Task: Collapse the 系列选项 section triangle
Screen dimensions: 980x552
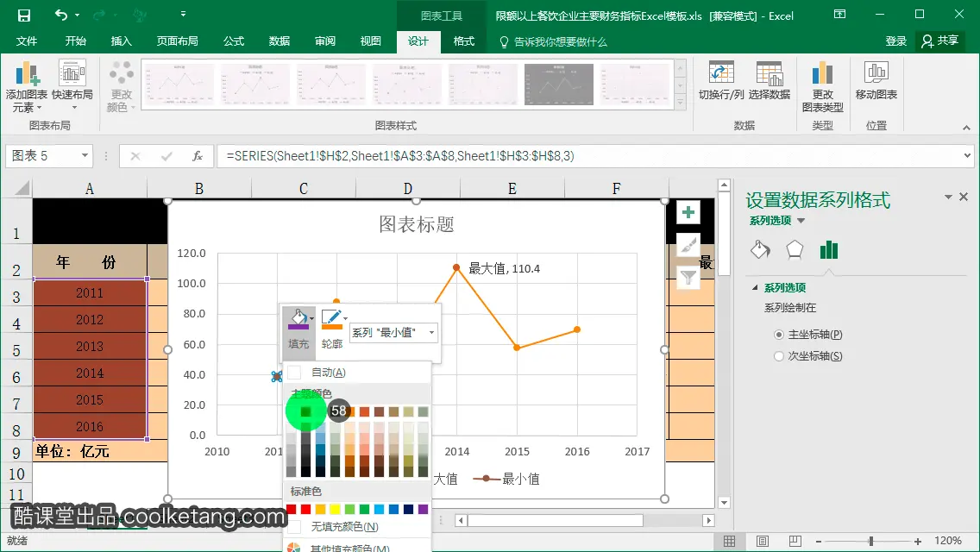Action: click(754, 287)
